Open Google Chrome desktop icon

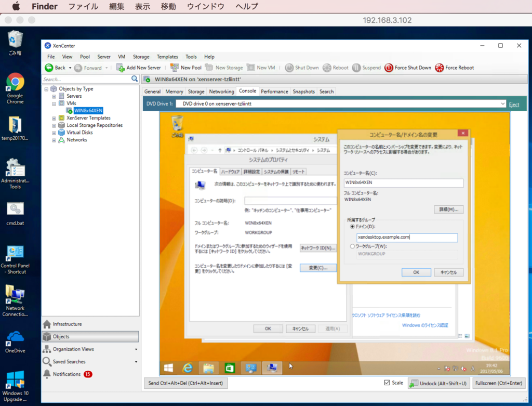pos(15,88)
